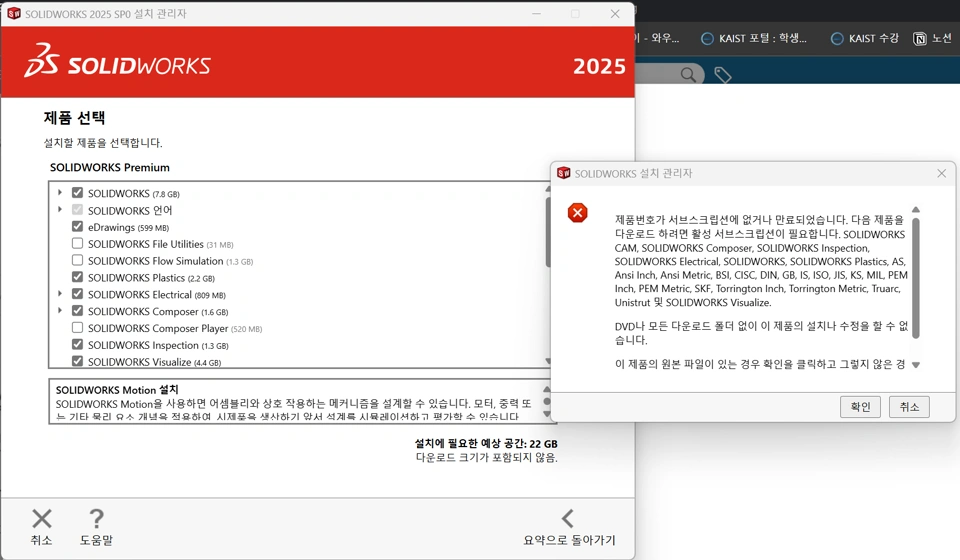
Task: Enable SOLIDWORKS Composer Player checkbox
Action: (x=77, y=327)
